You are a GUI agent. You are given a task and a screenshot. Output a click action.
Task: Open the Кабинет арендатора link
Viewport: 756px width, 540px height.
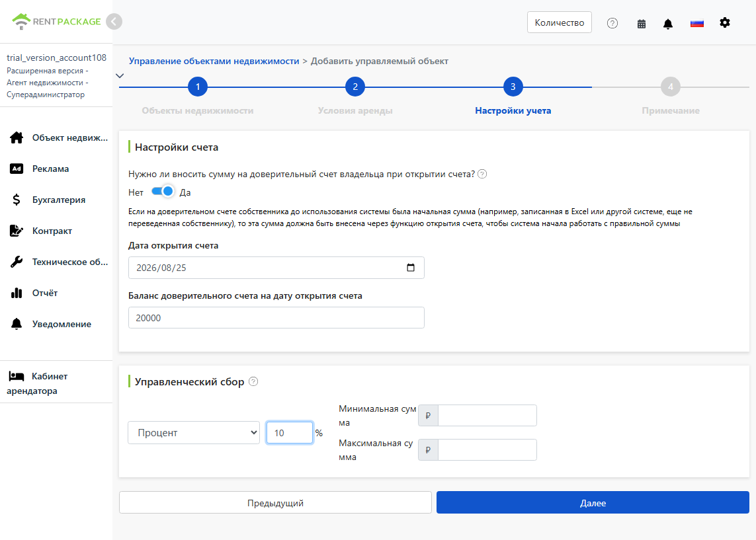coord(38,383)
